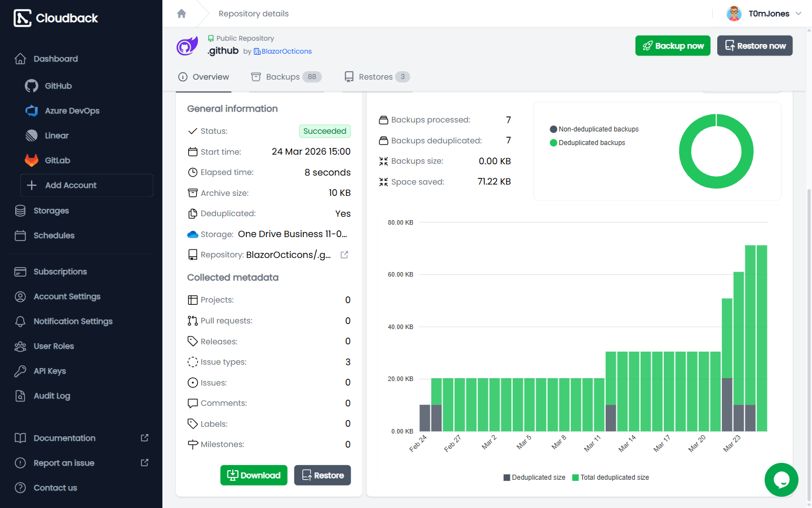The height and width of the screenshot is (508, 812).
Task: Toggle Deduplicated size chart legend
Action: [x=534, y=478]
